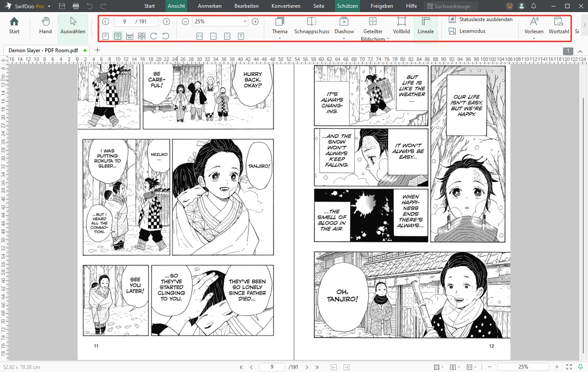Image resolution: width=588 pixels, height=372 pixels.
Task: Open status bar 1:1 zoom mode dropdown
Action: click(x=471, y=367)
